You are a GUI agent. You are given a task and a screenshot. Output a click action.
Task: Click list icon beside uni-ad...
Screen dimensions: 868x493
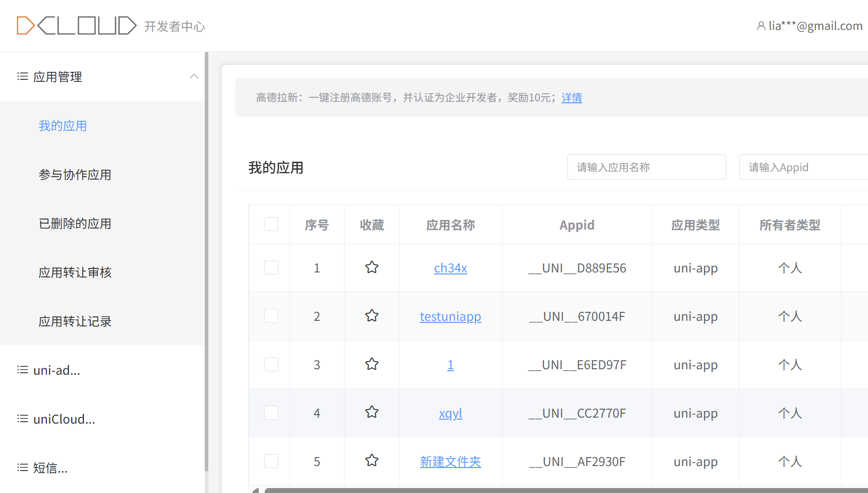(x=22, y=370)
